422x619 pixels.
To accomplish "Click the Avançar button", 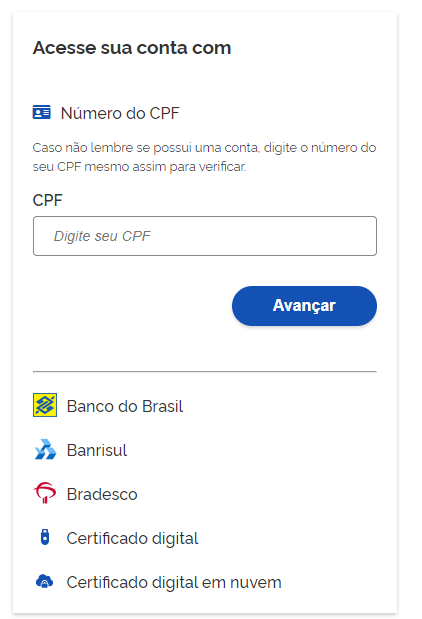I will pyautogui.click(x=304, y=306).
